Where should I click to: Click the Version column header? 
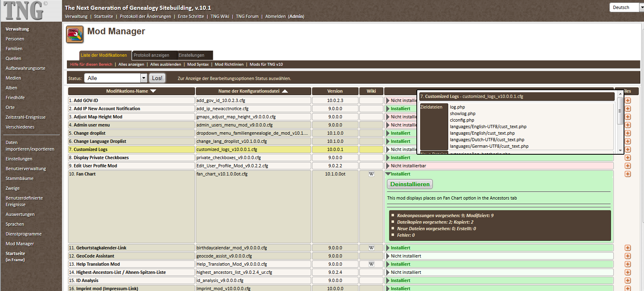pyautogui.click(x=335, y=91)
